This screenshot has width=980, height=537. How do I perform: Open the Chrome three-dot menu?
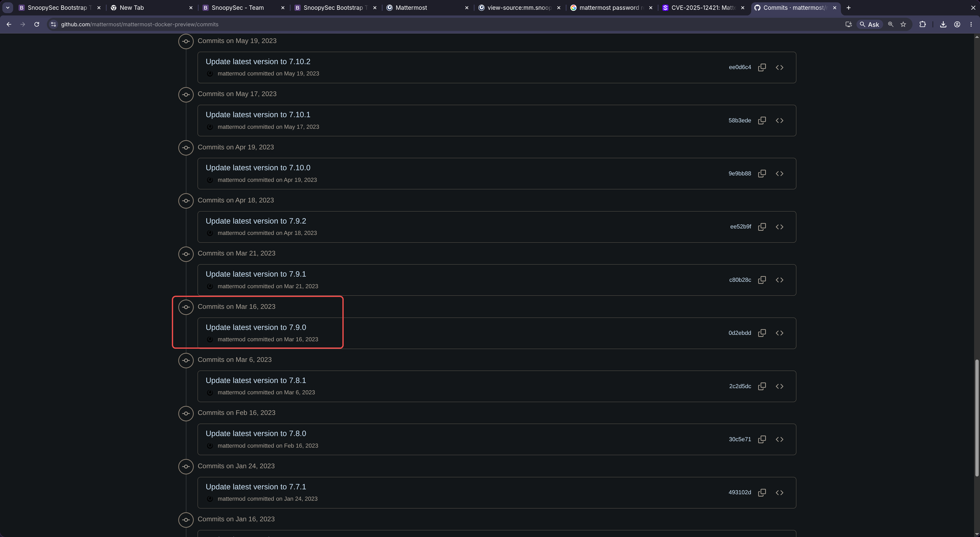click(971, 24)
